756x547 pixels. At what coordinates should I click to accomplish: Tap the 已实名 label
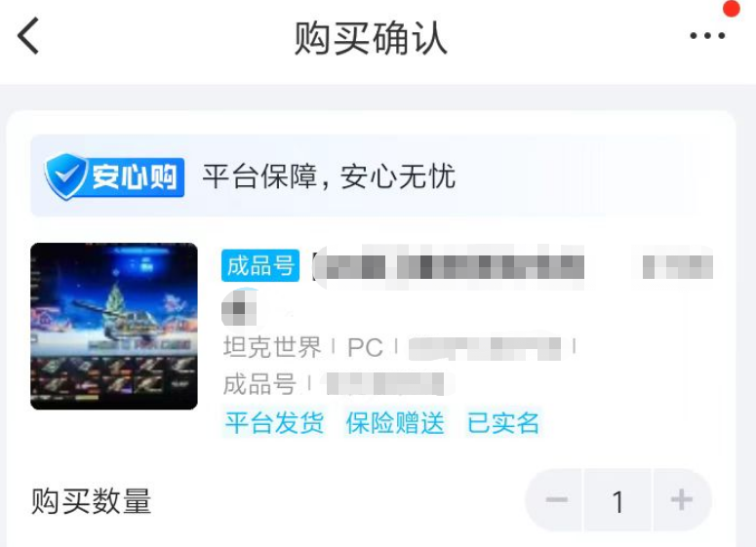pos(503,423)
